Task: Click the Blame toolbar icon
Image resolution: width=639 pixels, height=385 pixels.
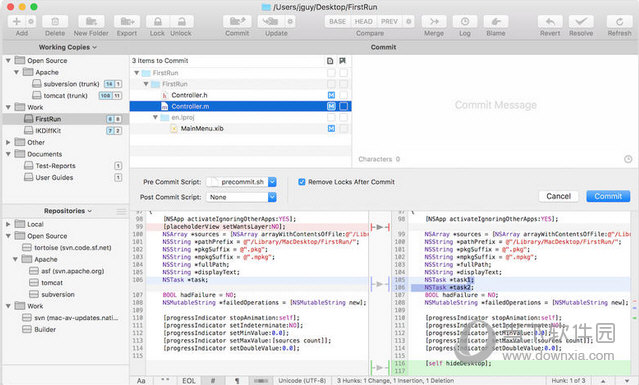Action: pos(496,21)
